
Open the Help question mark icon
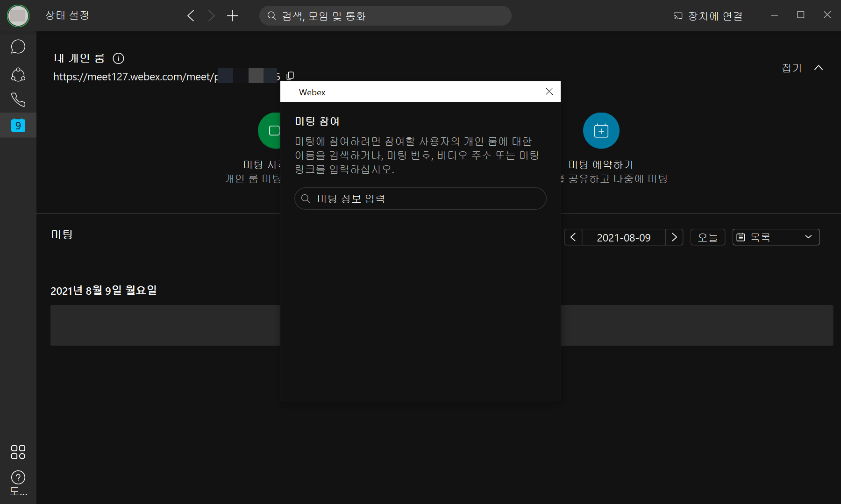pos(18,477)
